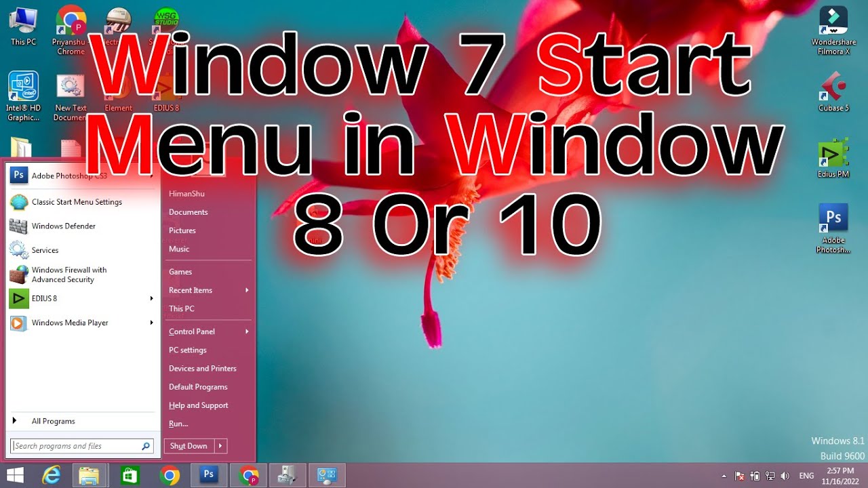The image size is (868, 488).
Task: Select Wondershare Filmora X desktop icon
Action: (x=833, y=30)
